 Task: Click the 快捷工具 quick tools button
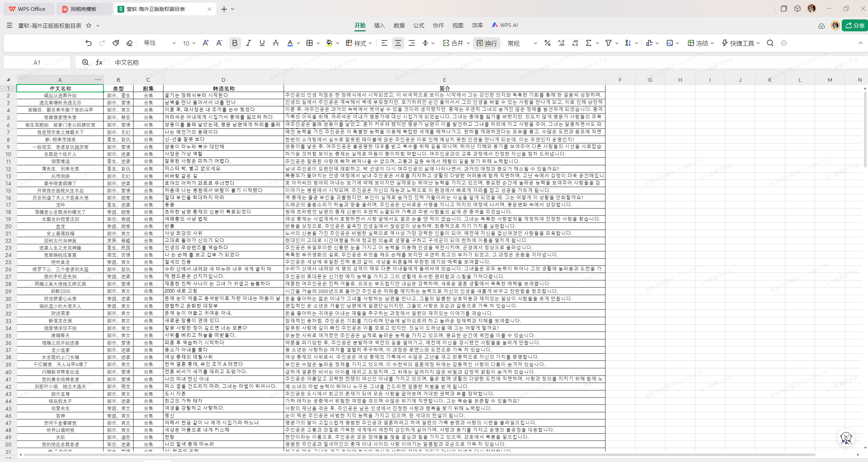tap(741, 43)
